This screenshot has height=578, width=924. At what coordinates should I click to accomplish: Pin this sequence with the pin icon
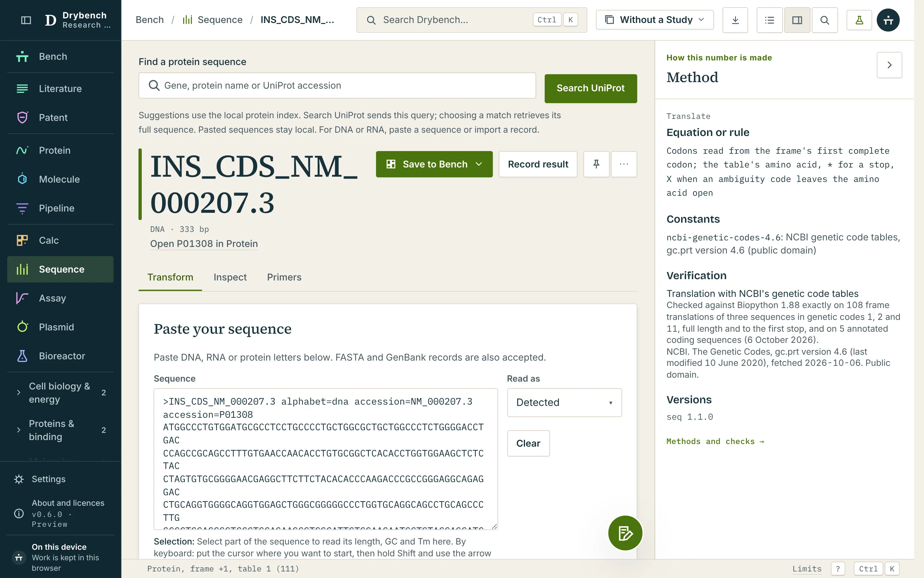tap(596, 164)
